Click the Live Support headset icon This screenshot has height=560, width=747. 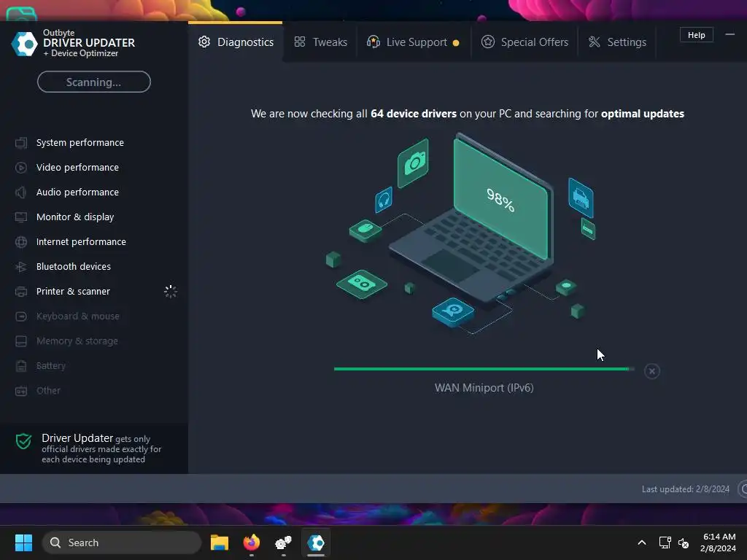point(373,42)
